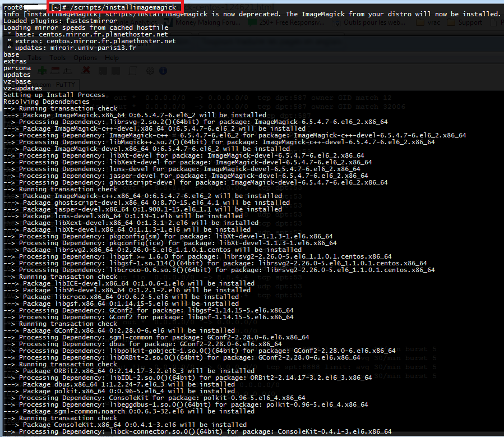Click the 'libORBit-2.so.0()(64bit)' dependency line
504x437 pixels.
182,358
